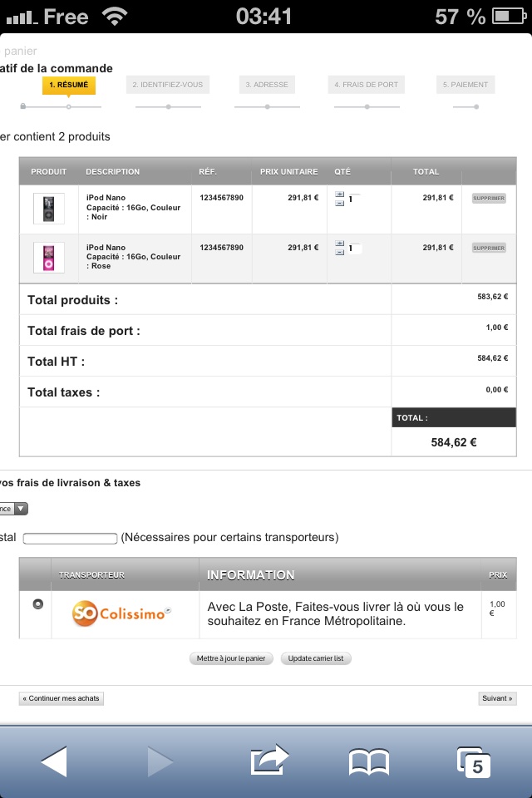Image resolution: width=532 pixels, height=798 pixels.
Task: Open Safari bookmarks book icon
Action: (x=368, y=762)
